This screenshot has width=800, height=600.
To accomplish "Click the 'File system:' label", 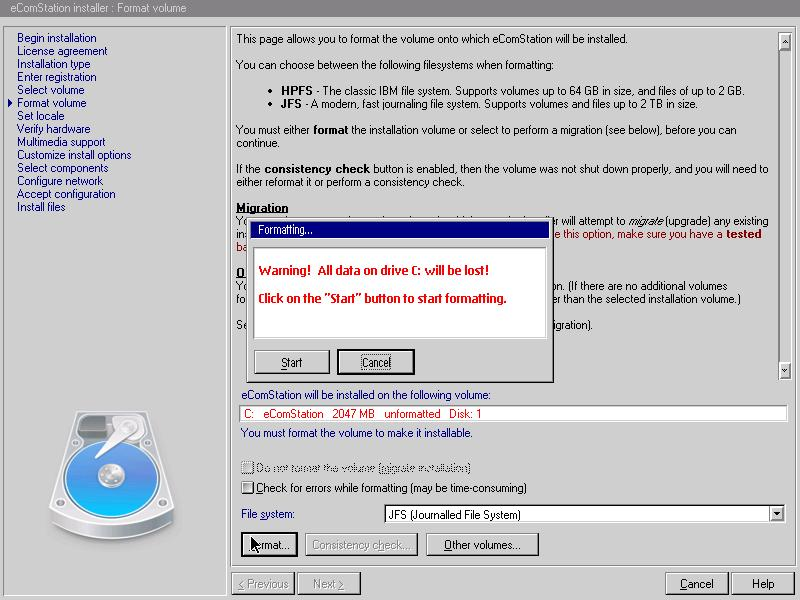I will coord(268,514).
